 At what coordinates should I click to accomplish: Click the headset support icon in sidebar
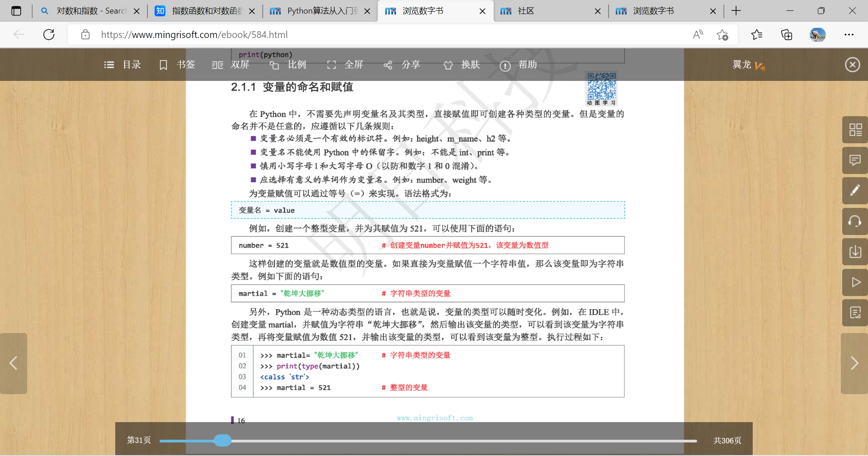point(855,221)
